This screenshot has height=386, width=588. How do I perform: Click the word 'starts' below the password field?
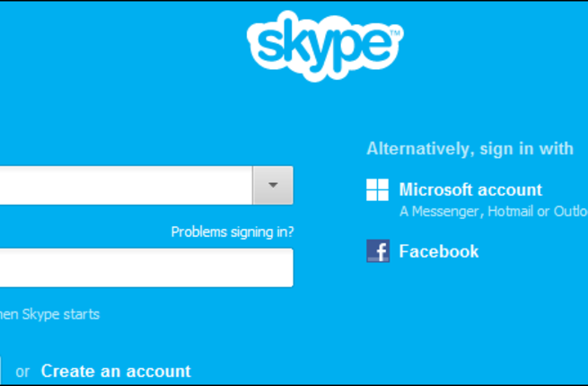(x=81, y=314)
